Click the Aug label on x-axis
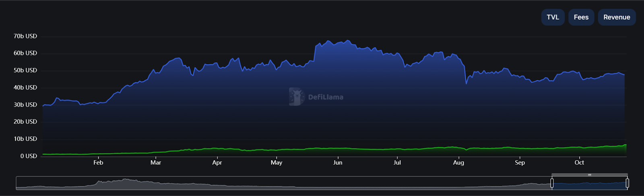Image resolution: width=644 pixels, height=196 pixels. (458, 163)
